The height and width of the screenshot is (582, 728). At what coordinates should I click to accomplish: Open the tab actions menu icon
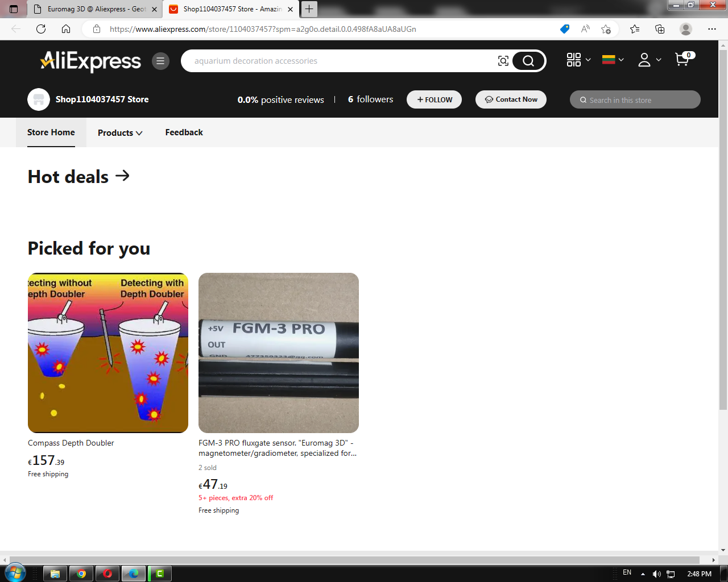pos(14,9)
